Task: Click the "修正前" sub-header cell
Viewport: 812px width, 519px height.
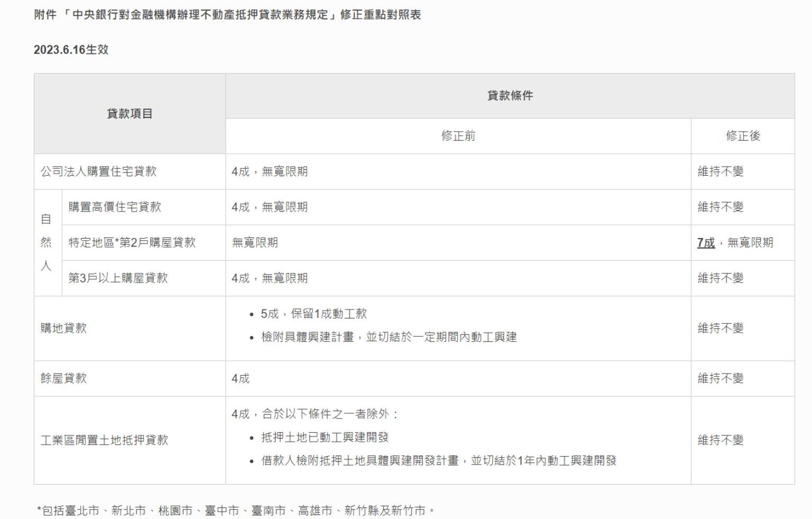Action: point(458,136)
